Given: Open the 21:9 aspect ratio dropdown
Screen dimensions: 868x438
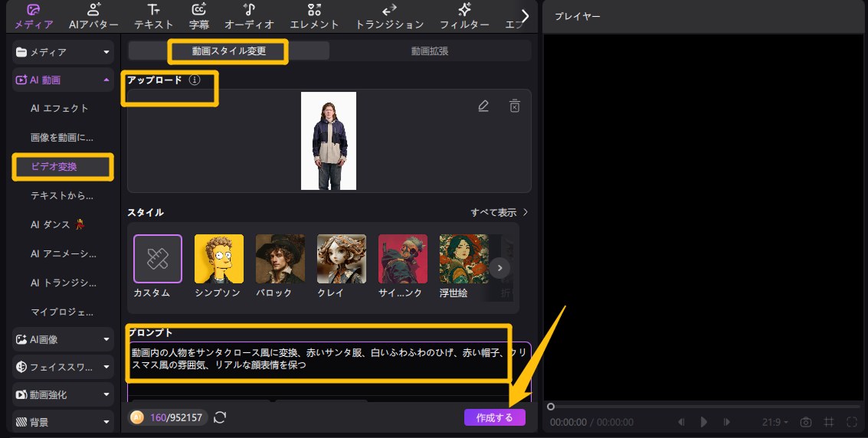Looking at the screenshot, I should (x=775, y=422).
